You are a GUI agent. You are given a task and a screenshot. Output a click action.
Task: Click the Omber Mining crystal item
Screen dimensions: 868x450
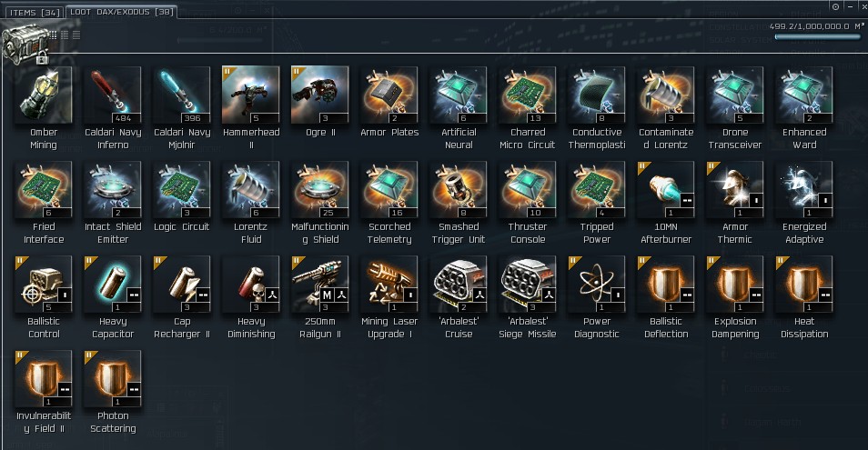click(x=43, y=95)
